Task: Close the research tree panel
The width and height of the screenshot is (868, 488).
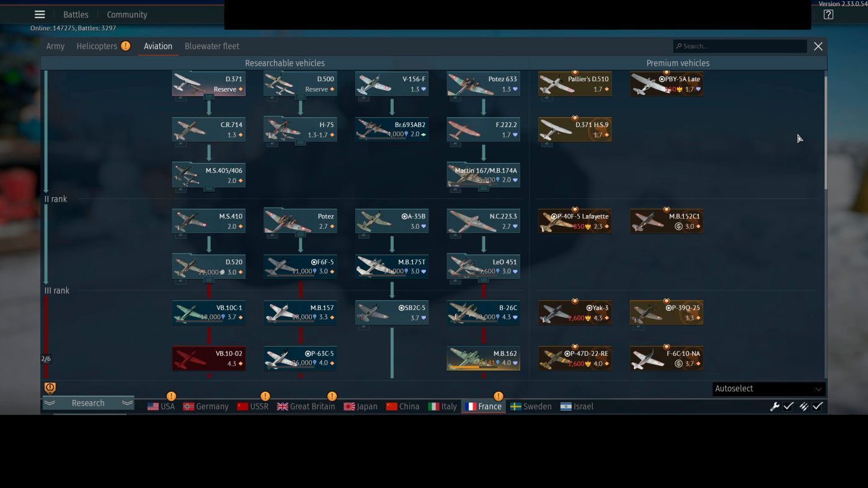Action: [x=818, y=47]
